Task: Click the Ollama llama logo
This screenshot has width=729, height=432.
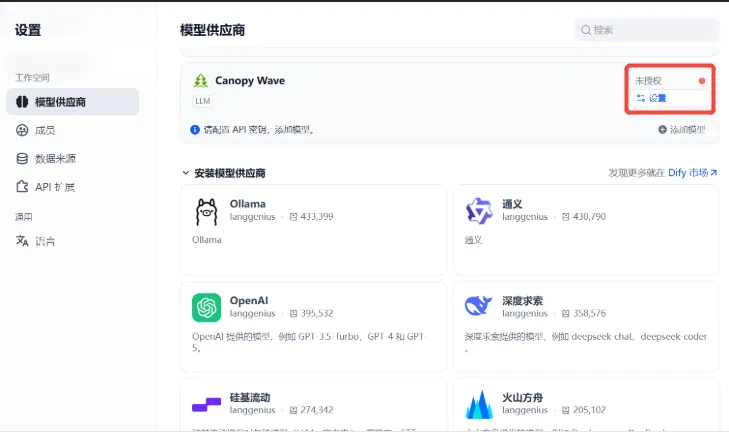Action: (x=206, y=212)
